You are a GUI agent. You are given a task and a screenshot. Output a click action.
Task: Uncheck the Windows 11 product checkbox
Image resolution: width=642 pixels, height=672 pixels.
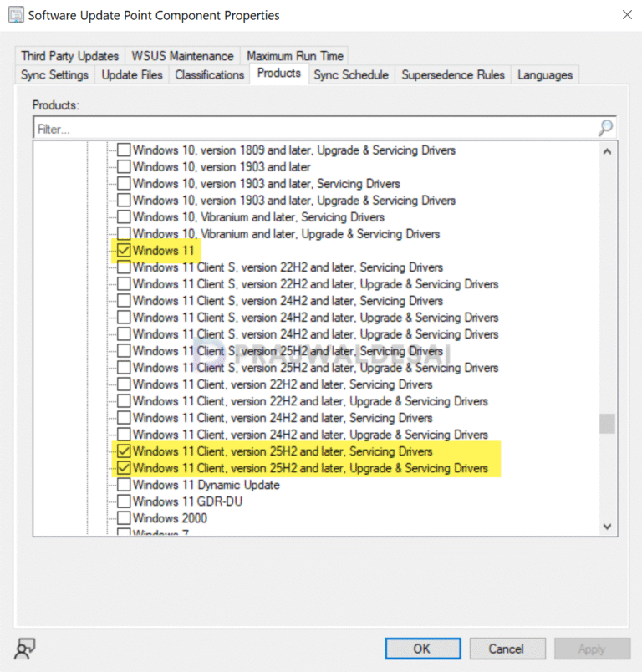[x=124, y=250]
